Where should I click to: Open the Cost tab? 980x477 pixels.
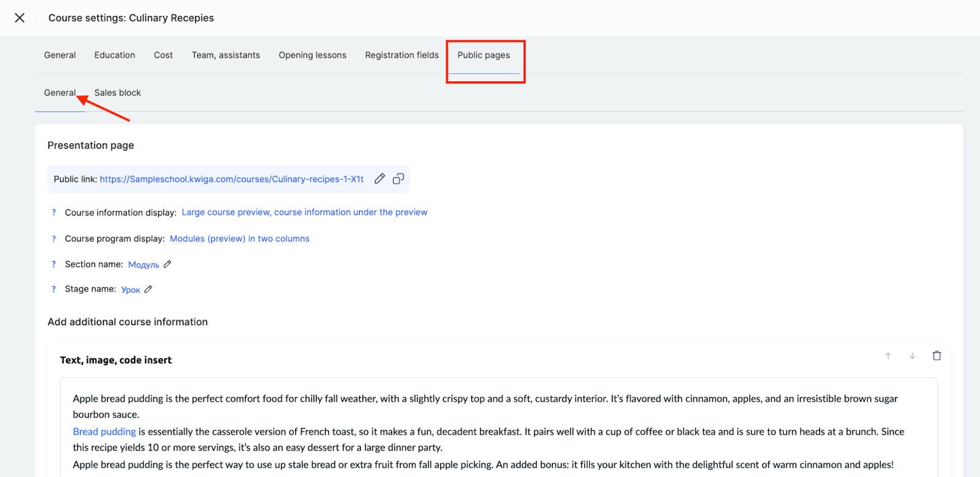tap(163, 55)
